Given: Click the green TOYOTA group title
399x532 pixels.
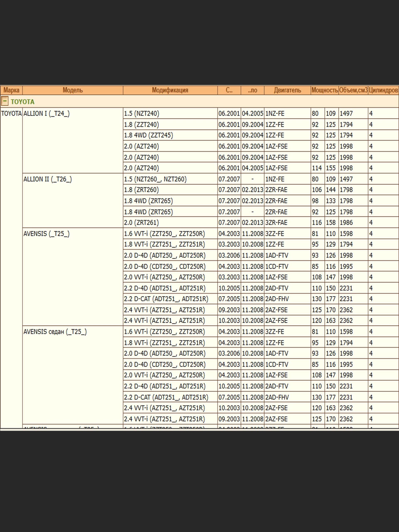Looking at the screenshot, I should click(23, 102).
